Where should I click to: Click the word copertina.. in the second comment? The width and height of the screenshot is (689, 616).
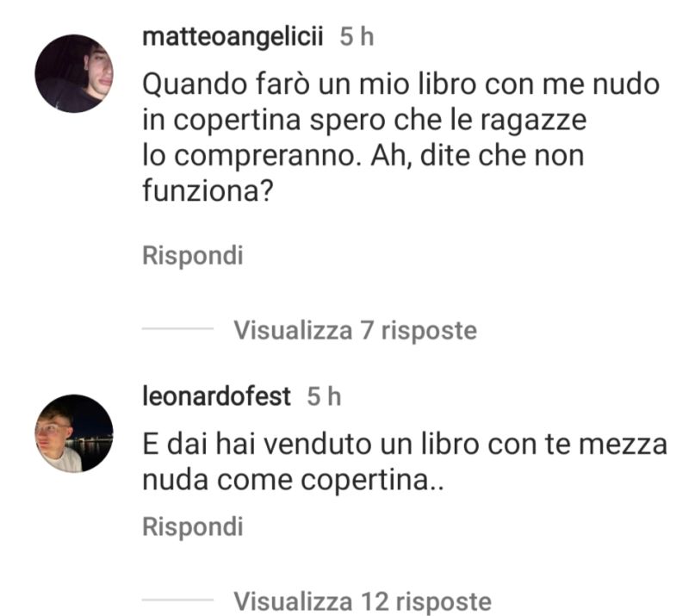(372, 480)
